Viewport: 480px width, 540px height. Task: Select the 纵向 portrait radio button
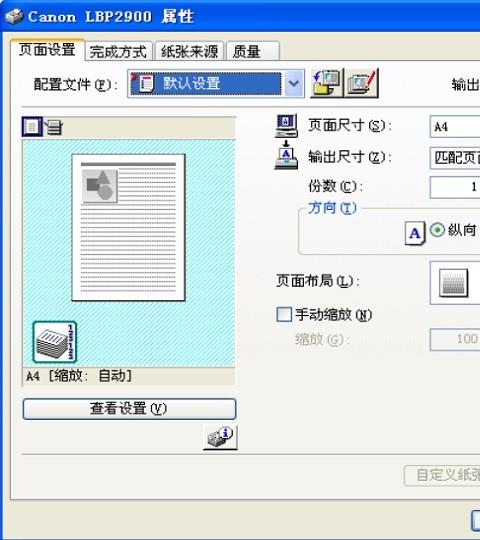(437, 230)
